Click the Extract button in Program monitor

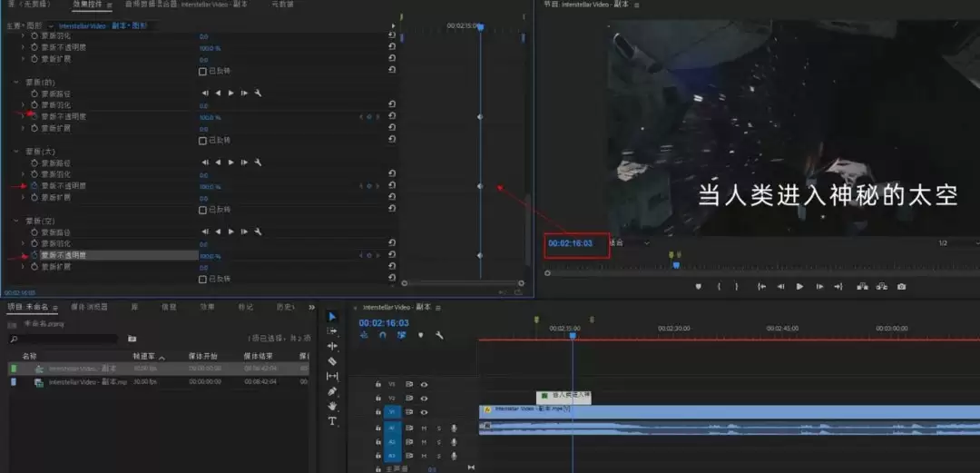click(882, 287)
